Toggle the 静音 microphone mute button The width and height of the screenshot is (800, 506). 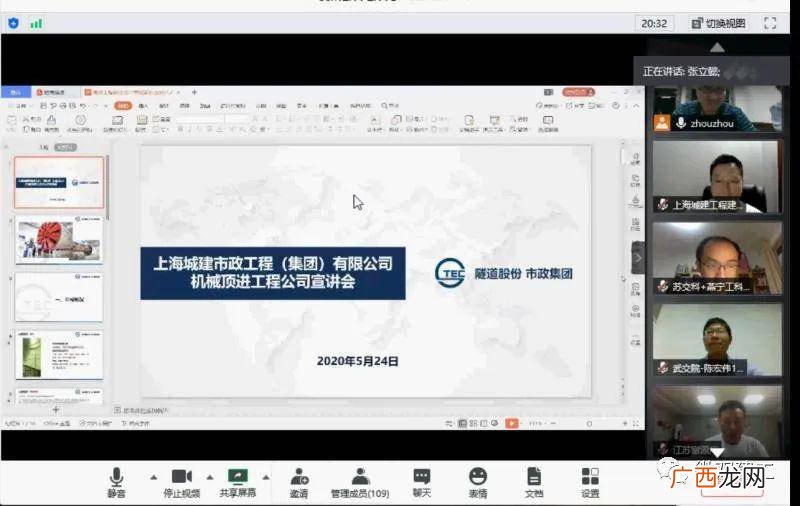click(x=116, y=482)
